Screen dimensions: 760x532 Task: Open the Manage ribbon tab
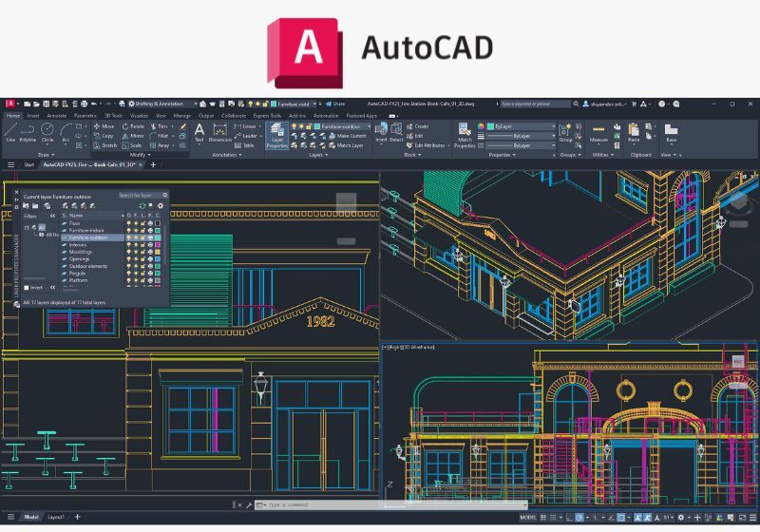tap(181, 116)
